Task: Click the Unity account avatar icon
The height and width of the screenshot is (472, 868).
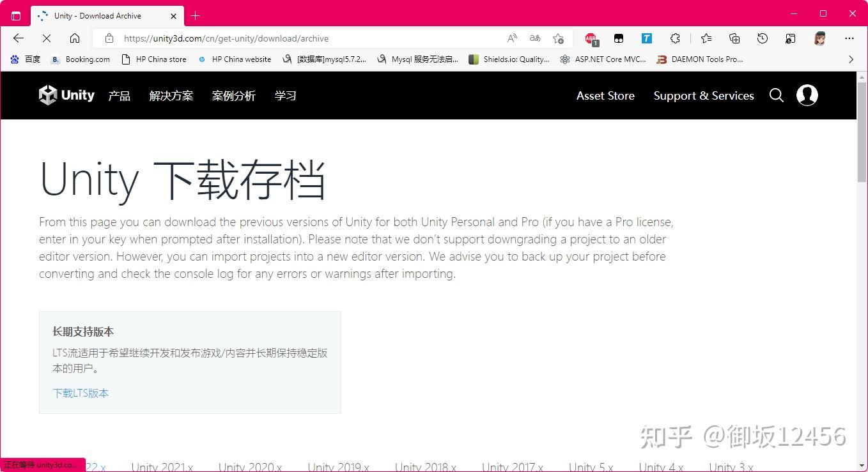Action: point(807,95)
